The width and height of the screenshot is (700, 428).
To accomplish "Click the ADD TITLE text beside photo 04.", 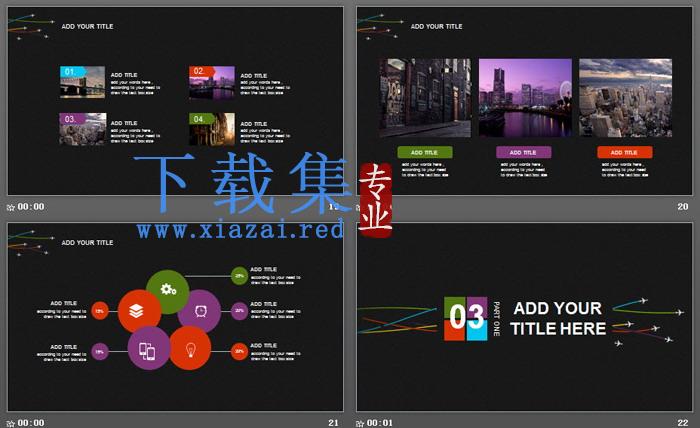I will tap(254, 124).
